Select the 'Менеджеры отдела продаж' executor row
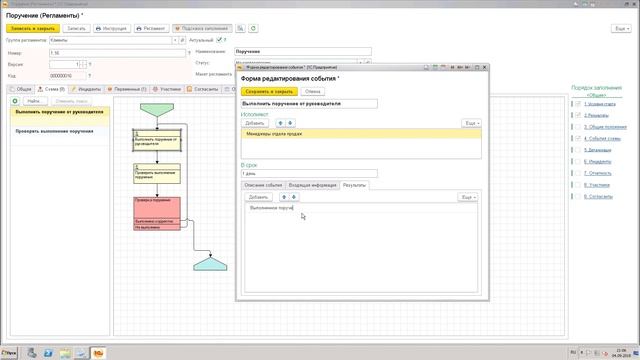 click(361, 134)
